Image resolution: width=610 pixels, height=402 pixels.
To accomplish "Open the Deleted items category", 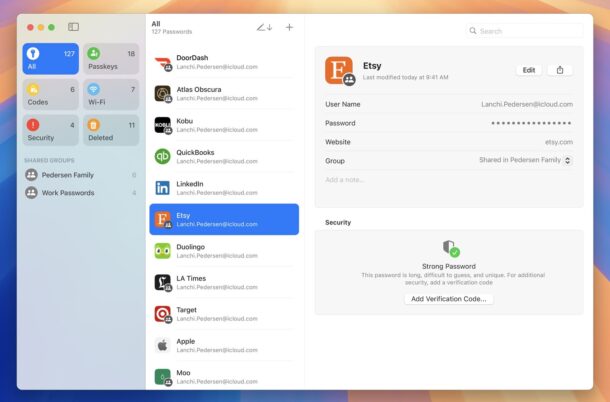I will 110,132.
